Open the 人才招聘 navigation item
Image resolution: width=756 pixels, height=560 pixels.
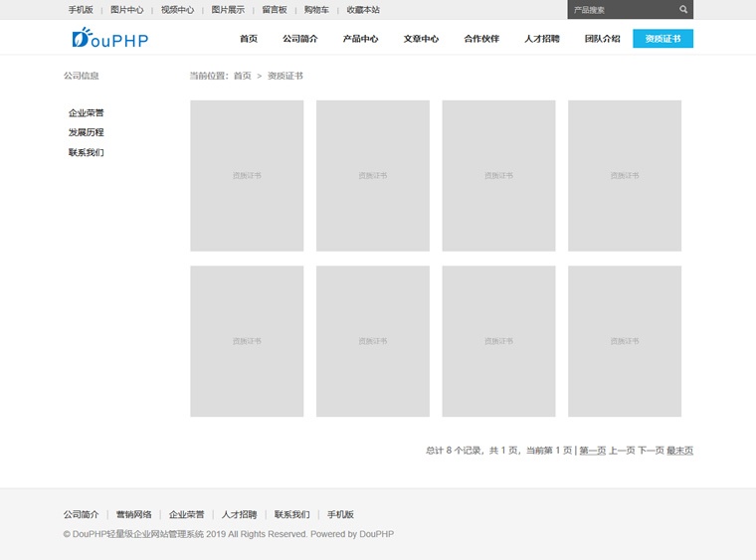tap(542, 39)
